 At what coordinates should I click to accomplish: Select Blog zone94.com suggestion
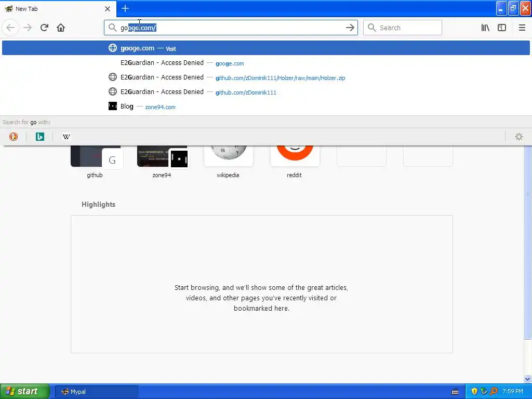[x=265, y=107]
